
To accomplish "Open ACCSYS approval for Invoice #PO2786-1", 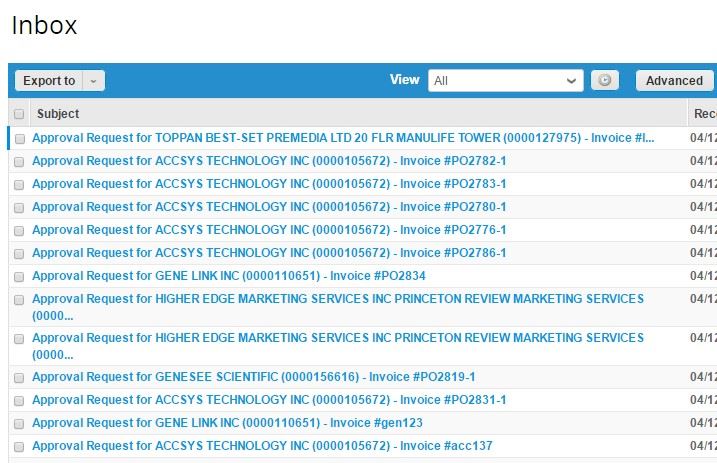I will coord(269,253).
